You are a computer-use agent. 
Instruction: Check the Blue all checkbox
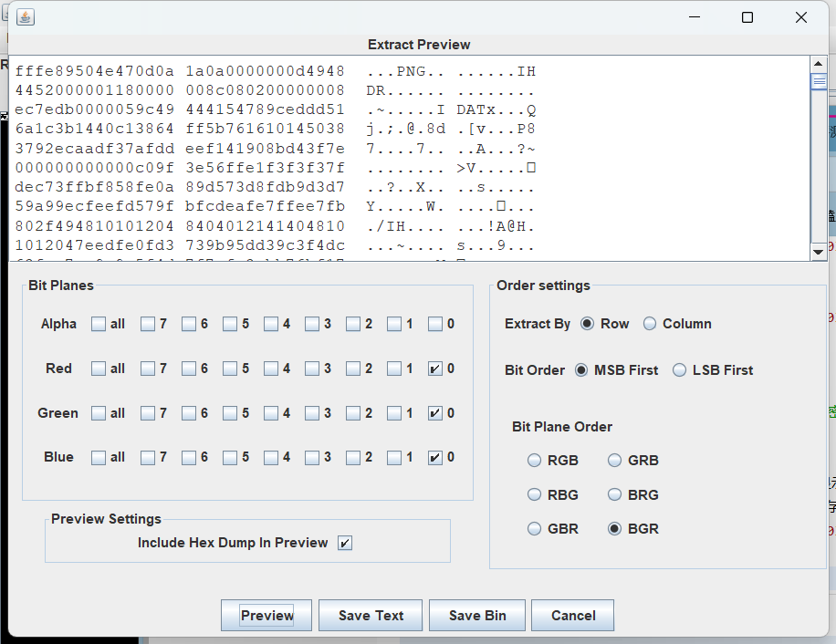(x=98, y=458)
